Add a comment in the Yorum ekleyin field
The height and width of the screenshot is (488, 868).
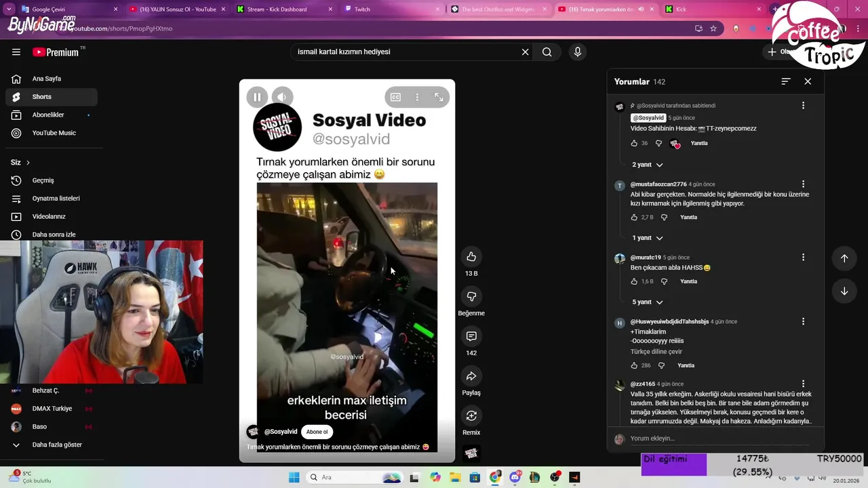719,439
